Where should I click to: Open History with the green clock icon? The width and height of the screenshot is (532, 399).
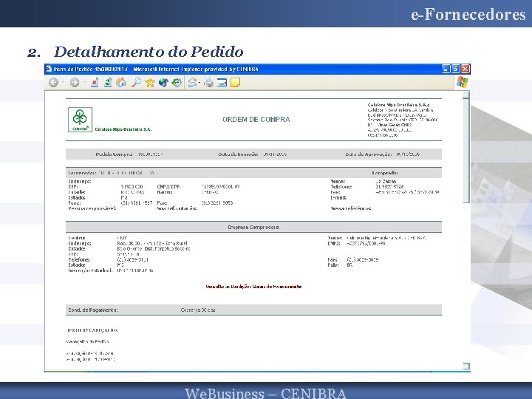point(177,83)
